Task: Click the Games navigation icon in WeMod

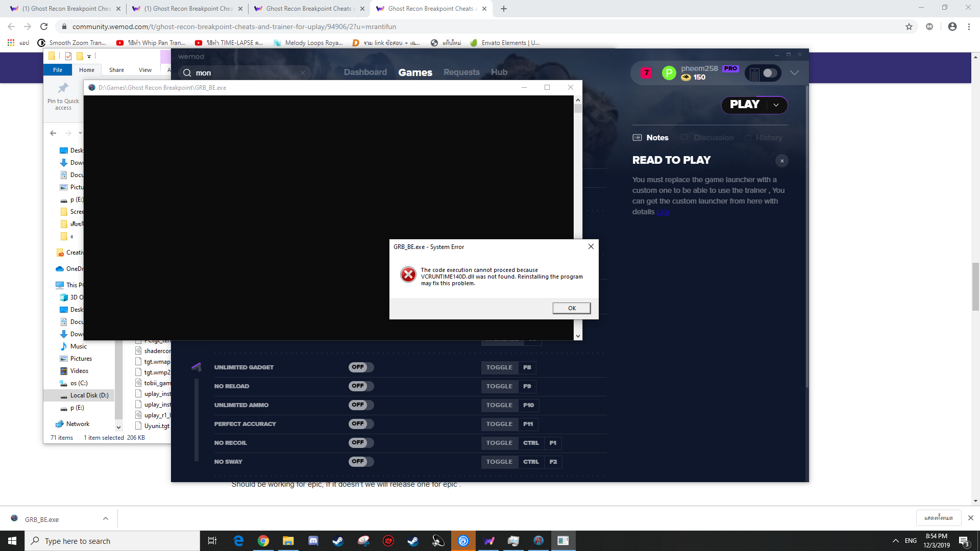Action: 415,72
